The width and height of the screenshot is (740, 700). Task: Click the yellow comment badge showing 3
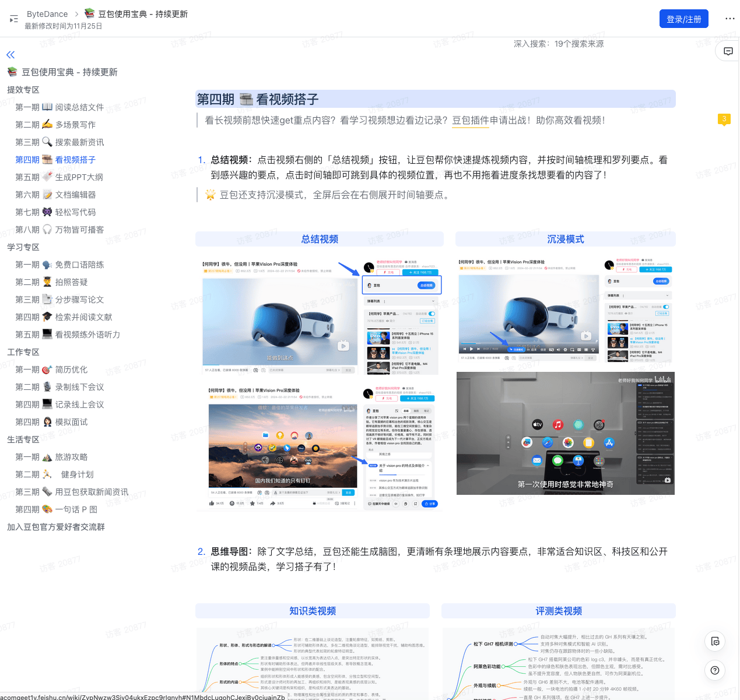(724, 119)
